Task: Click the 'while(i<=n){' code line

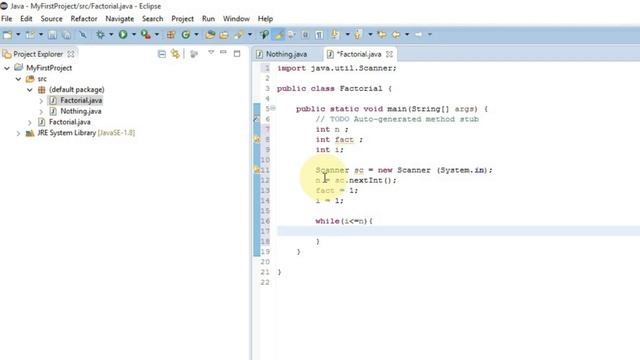Action: (x=344, y=221)
